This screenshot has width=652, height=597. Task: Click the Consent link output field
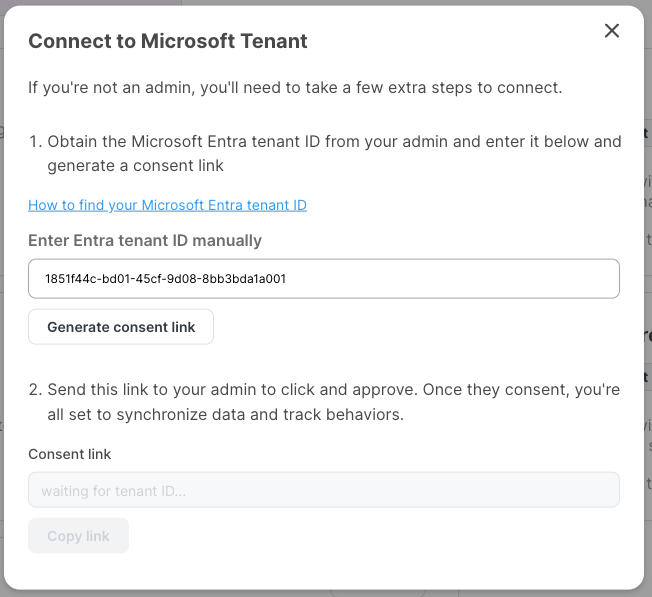[323, 490]
